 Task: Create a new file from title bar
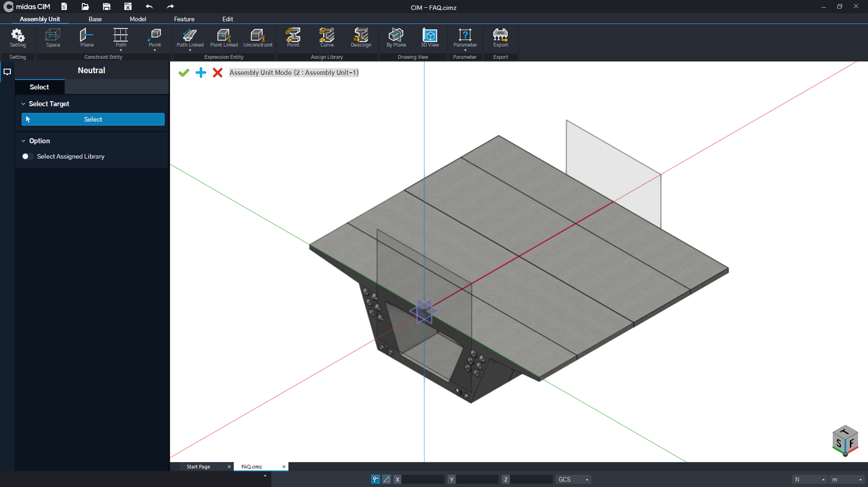point(64,7)
